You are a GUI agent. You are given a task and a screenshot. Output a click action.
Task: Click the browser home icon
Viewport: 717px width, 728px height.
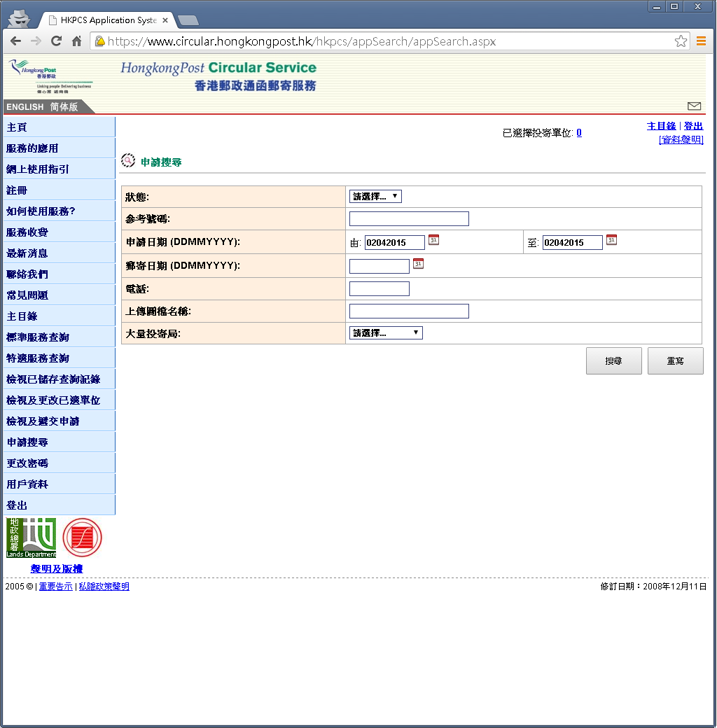click(x=76, y=41)
